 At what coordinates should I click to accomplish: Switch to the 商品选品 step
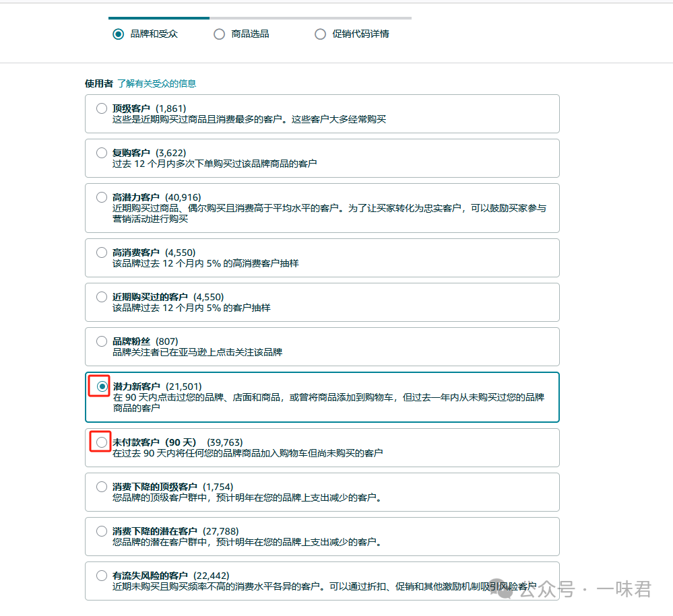(241, 34)
